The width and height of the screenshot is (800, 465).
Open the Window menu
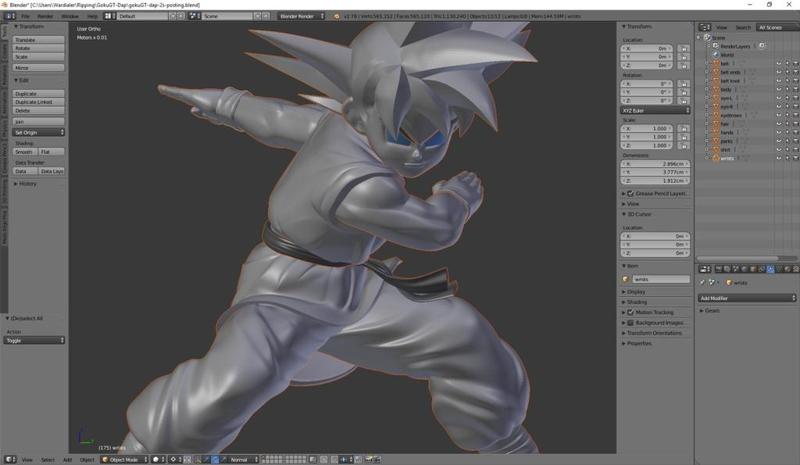click(x=70, y=16)
